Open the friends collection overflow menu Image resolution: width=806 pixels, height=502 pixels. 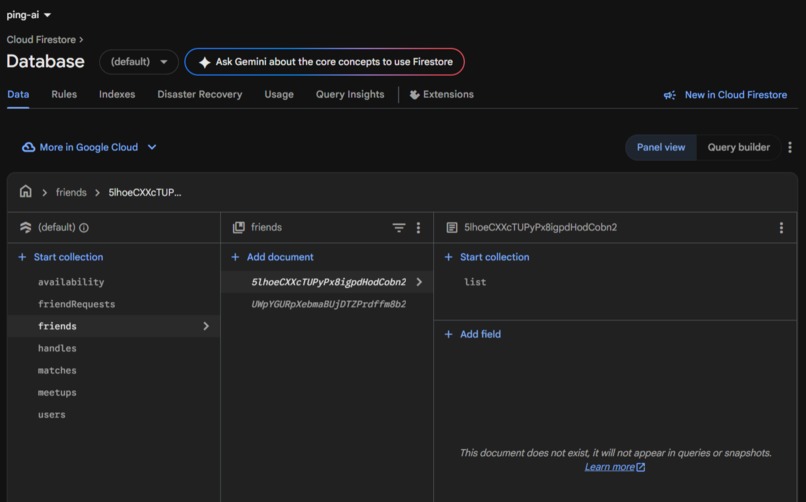pos(418,227)
